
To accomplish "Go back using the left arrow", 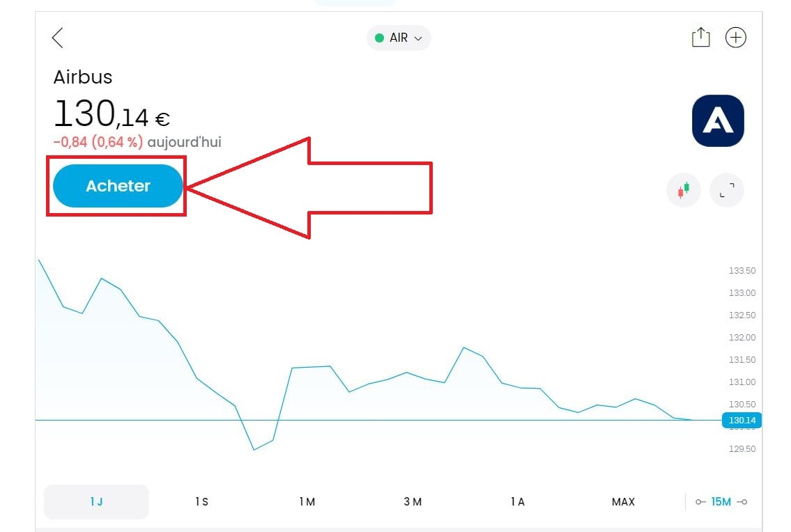I will 58,38.
